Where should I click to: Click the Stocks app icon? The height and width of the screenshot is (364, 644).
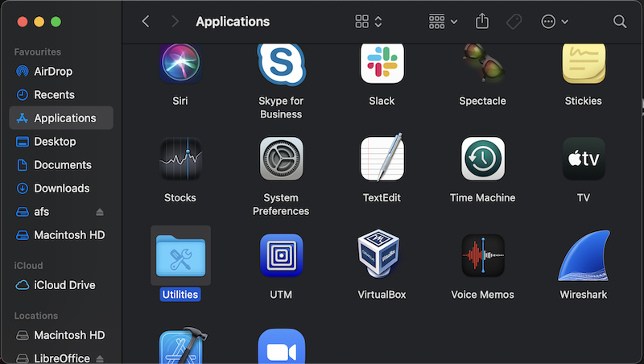[x=180, y=159]
